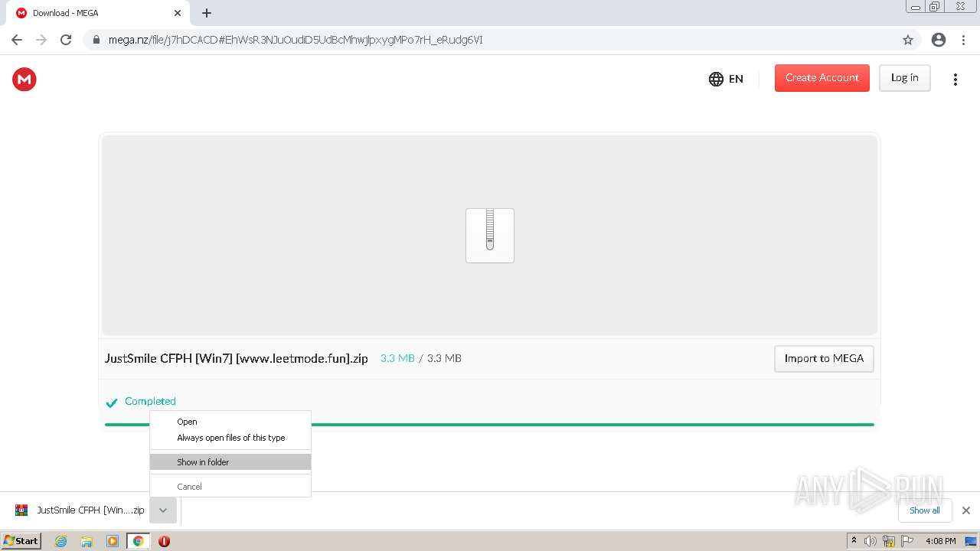Show hidden tray icons arrow

click(x=854, y=541)
